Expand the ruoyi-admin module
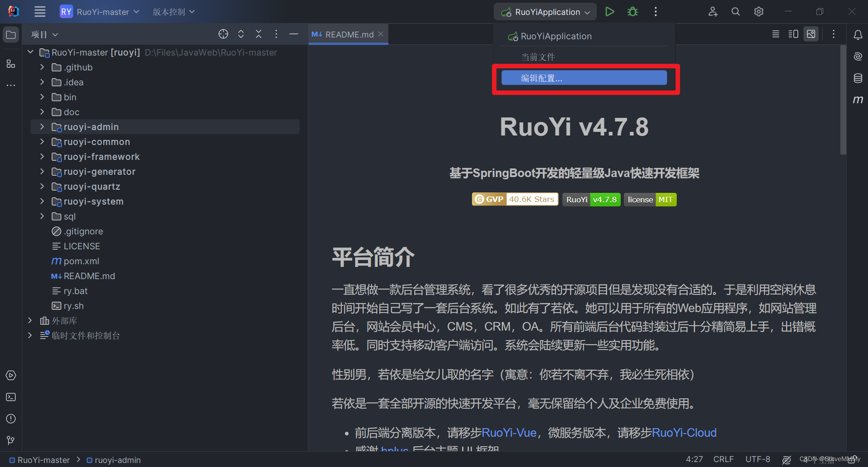 point(42,127)
